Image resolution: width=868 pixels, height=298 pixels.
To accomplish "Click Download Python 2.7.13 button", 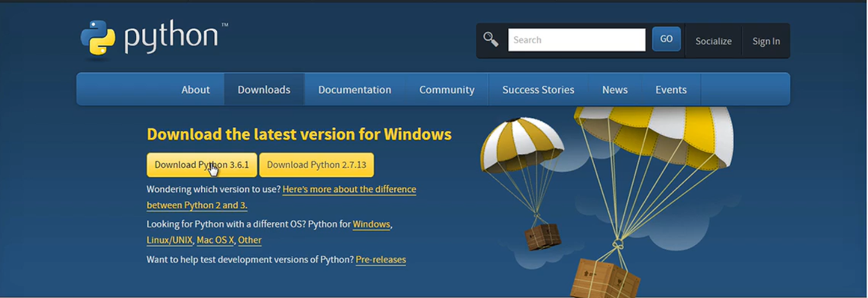I will click(317, 165).
